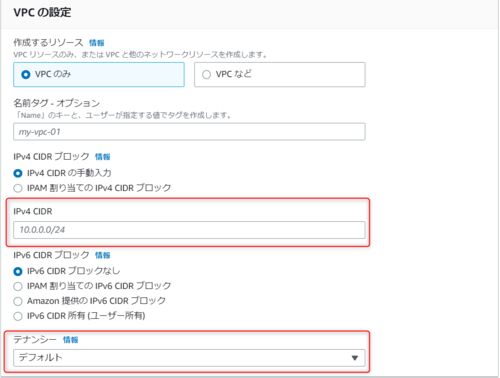Open 情報 link next to 作成するリソース
Screen dimensions: 500x378
tap(97, 43)
